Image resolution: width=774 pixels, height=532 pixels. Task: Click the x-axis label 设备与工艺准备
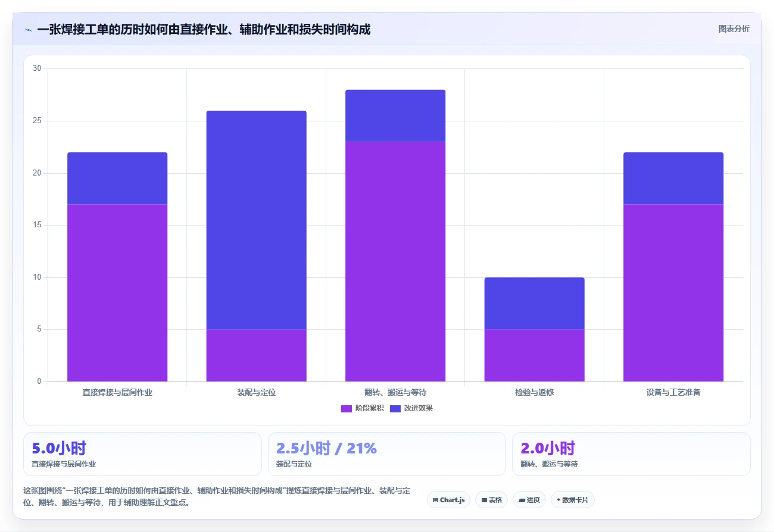673,393
